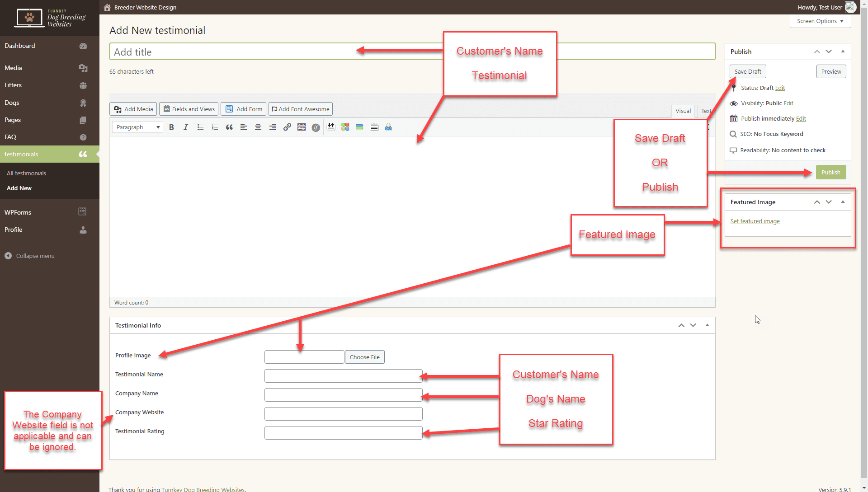Click the toolbar toggle keyboard icon
868x492 pixels.
[x=302, y=127]
